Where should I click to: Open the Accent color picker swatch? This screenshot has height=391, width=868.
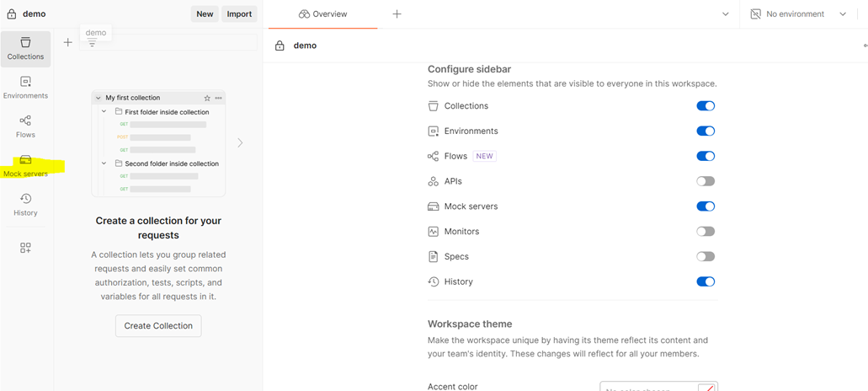(x=707, y=388)
